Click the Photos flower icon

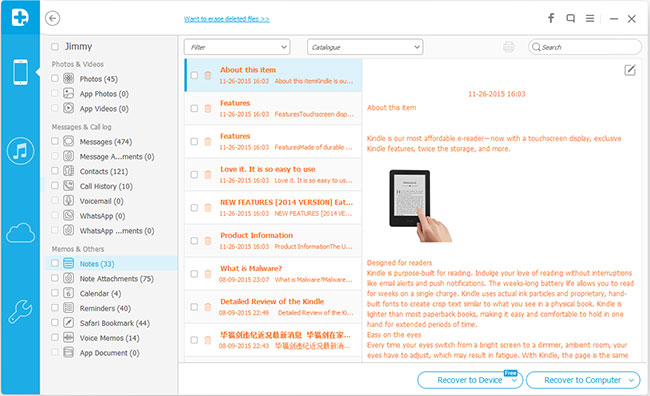(68, 78)
